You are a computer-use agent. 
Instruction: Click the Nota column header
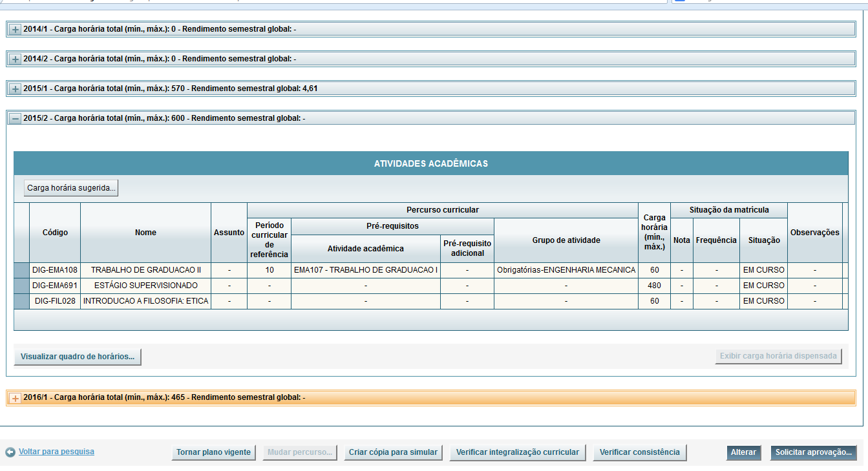click(x=682, y=240)
